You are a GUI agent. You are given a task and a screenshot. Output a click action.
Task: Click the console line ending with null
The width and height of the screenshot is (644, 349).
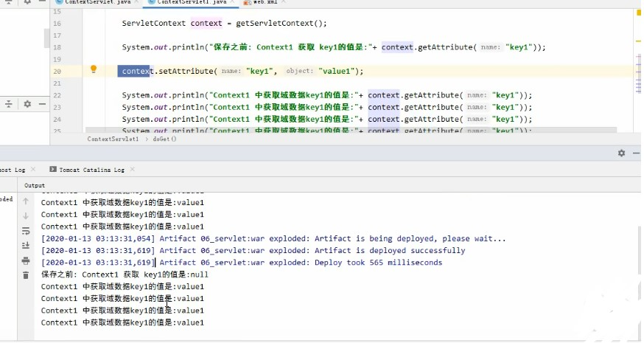point(125,274)
